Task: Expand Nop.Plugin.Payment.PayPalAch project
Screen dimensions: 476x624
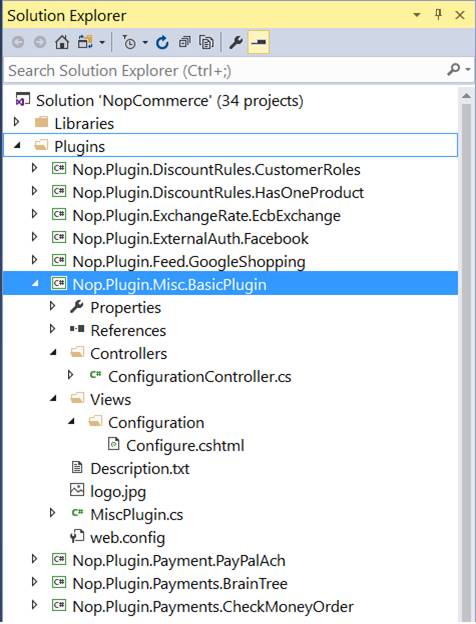Action: click(35, 559)
